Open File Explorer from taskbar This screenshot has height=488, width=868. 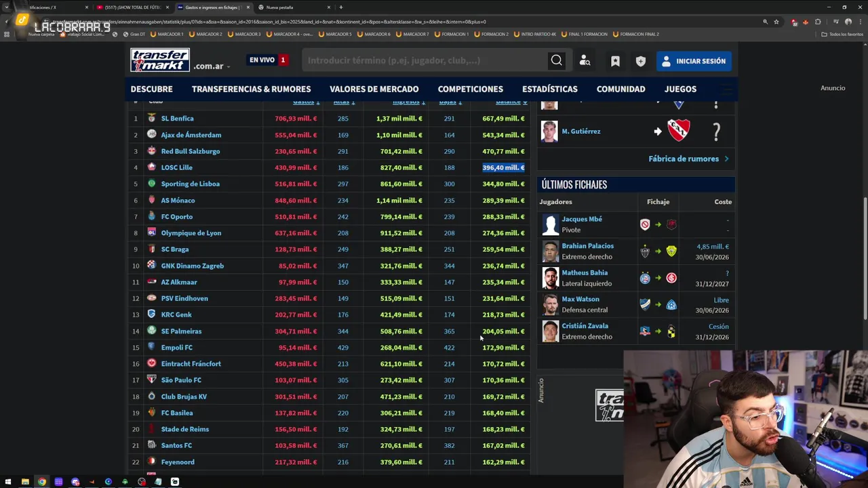(x=25, y=482)
